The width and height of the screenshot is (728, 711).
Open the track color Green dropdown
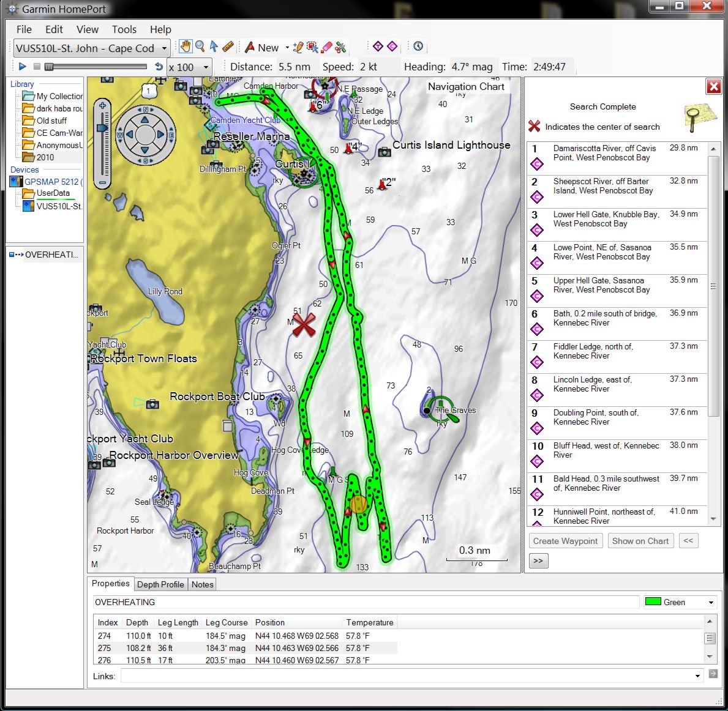point(711,603)
